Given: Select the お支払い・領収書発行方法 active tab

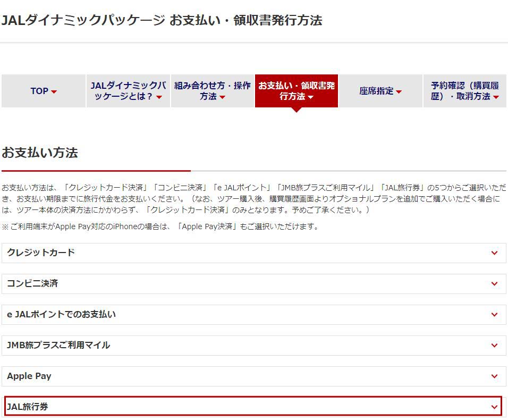Looking at the screenshot, I should click(x=297, y=91).
